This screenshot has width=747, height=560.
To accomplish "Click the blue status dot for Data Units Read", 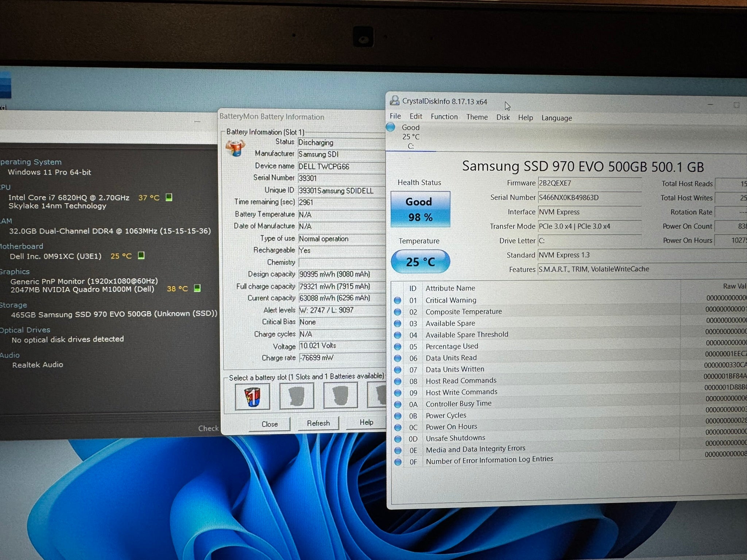I will (x=398, y=358).
